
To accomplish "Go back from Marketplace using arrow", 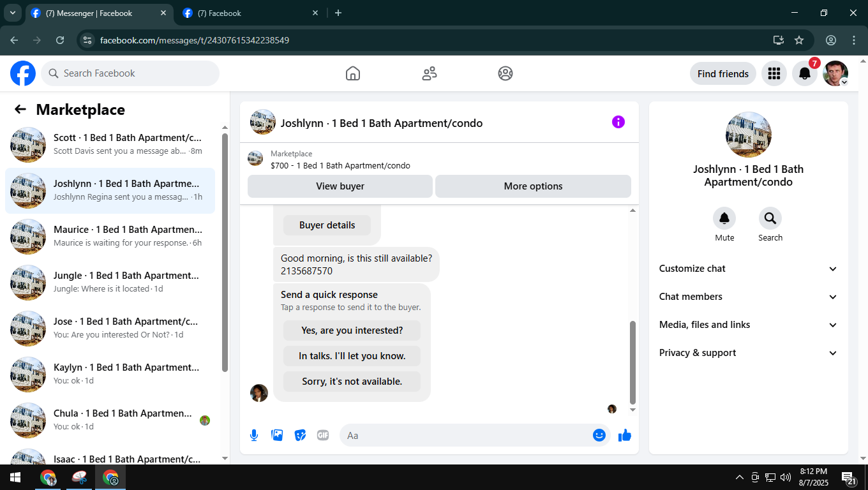I will pos(20,109).
